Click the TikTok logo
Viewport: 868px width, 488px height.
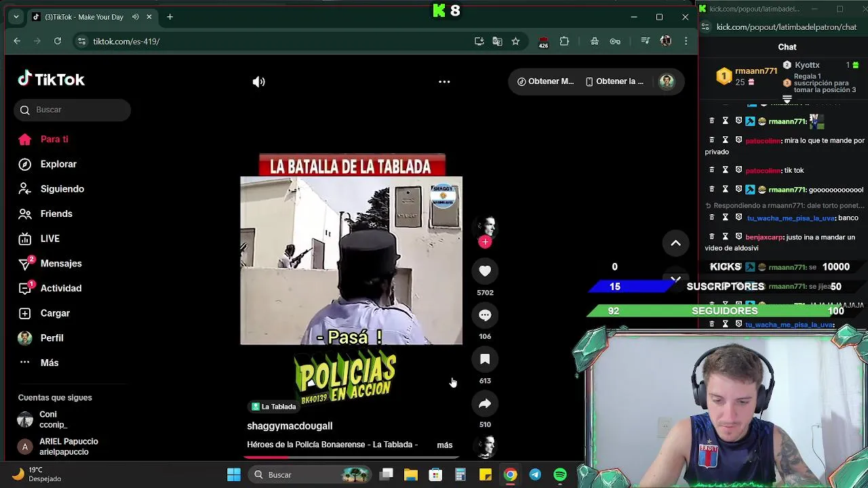click(x=52, y=79)
